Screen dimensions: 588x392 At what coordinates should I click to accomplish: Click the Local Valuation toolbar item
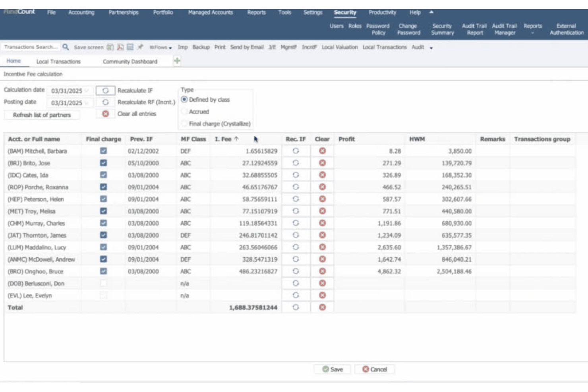[340, 47]
